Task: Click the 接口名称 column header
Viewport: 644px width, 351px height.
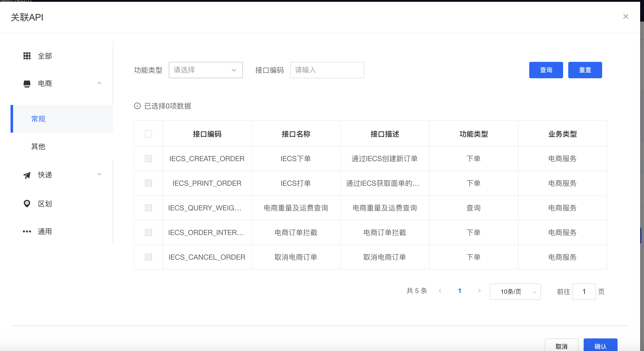Action: tap(296, 134)
